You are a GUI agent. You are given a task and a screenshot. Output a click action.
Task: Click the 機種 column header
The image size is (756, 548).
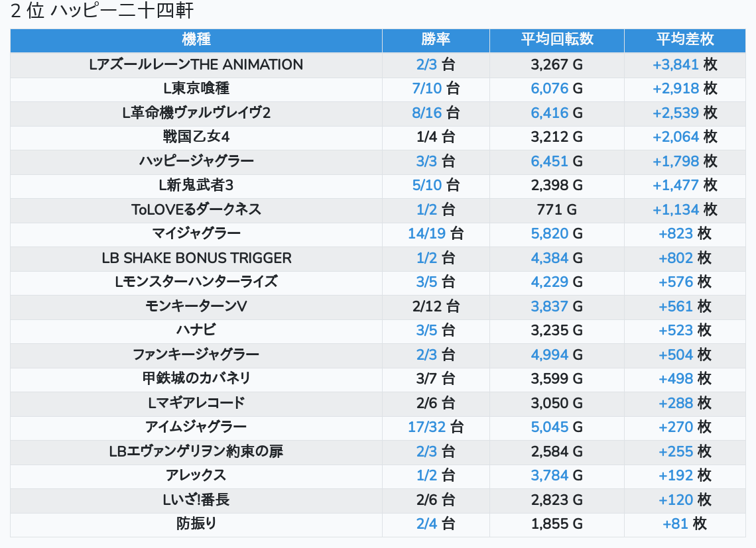click(196, 40)
